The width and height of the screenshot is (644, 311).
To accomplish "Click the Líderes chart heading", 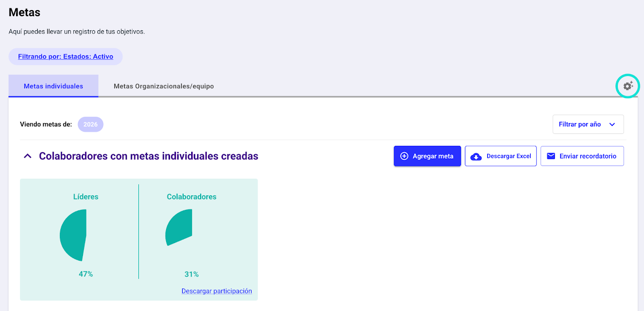I will [86, 197].
